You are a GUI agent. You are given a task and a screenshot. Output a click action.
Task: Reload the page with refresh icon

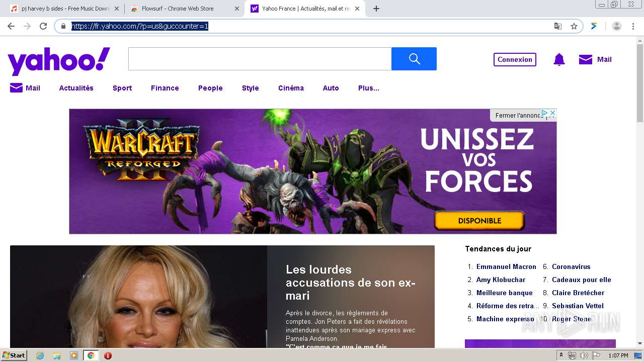tap(43, 26)
